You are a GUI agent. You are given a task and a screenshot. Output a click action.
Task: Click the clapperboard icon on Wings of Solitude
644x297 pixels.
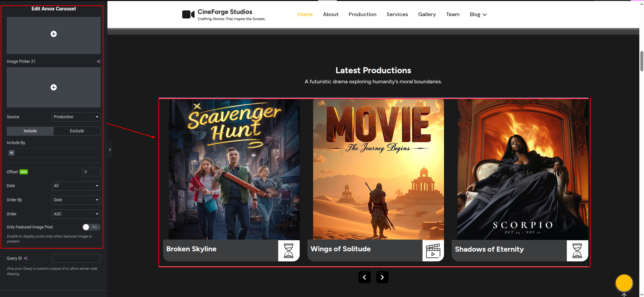[433, 251]
